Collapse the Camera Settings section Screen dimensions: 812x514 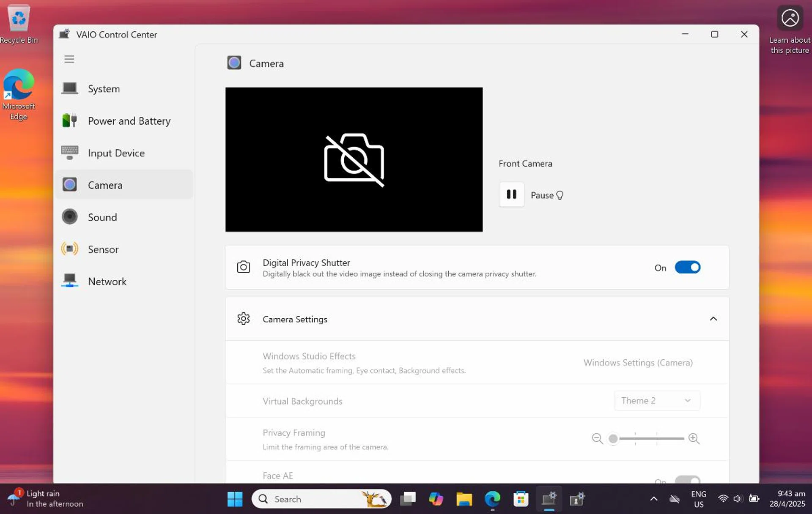point(713,319)
